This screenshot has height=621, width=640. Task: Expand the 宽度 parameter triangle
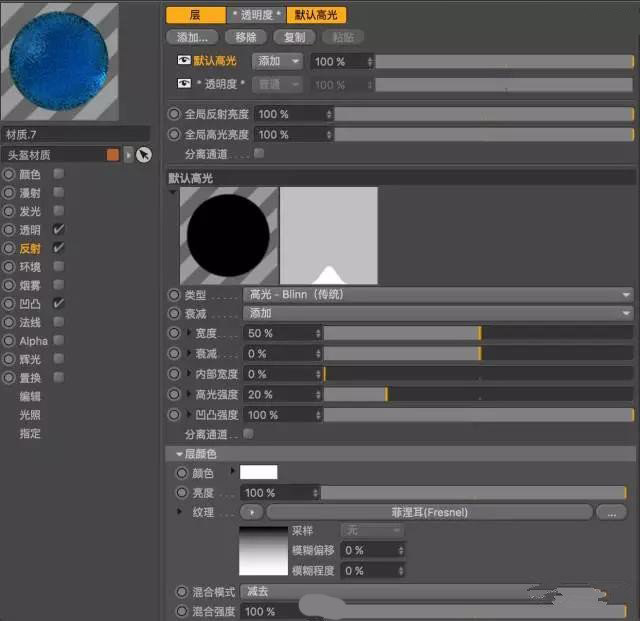(x=189, y=332)
